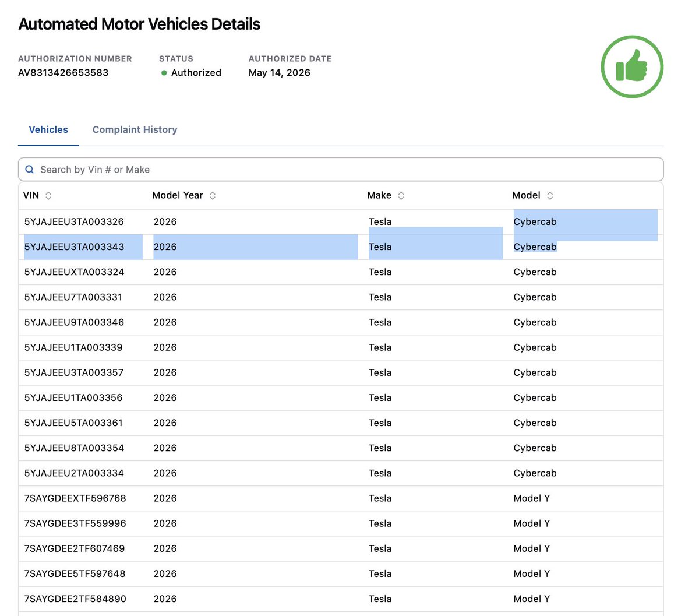
Task: Click the Model Year column header
Action: pyautogui.click(x=178, y=195)
